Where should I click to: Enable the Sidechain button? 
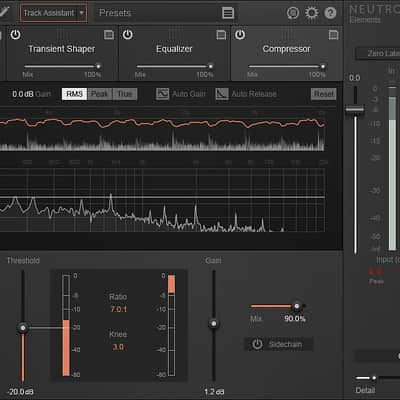279,344
